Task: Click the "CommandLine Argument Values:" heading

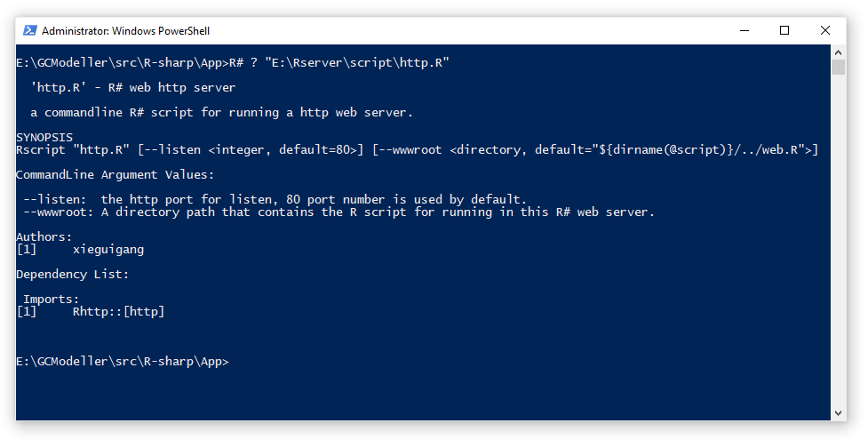Action: pos(115,175)
